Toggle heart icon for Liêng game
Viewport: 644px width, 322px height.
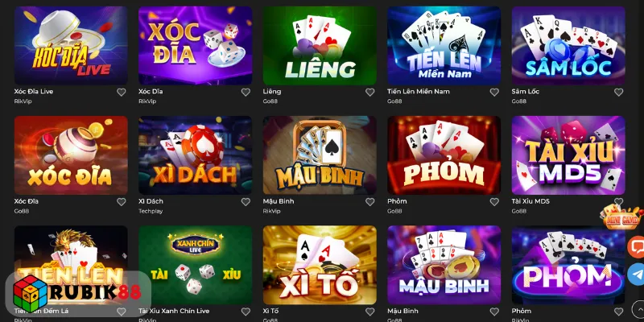(x=369, y=93)
